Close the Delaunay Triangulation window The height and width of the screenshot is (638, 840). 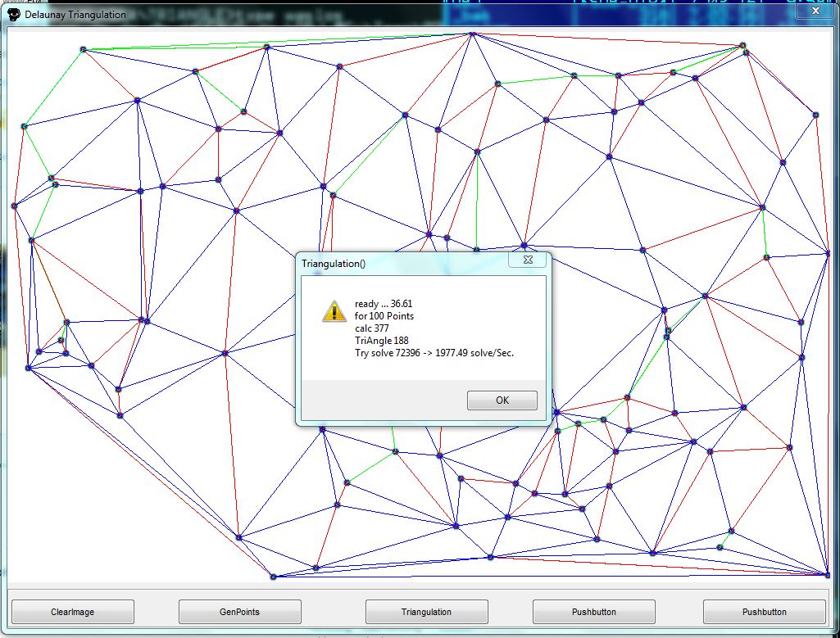pos(815,11)
